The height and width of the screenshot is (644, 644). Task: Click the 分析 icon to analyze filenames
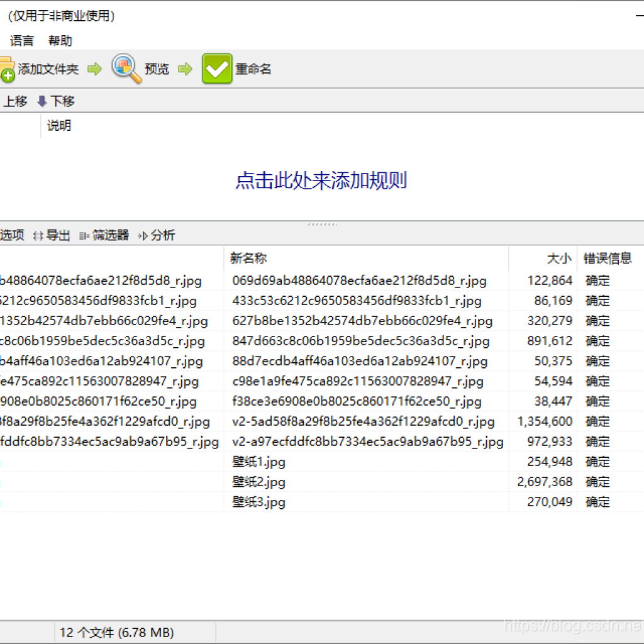(157, 235)
